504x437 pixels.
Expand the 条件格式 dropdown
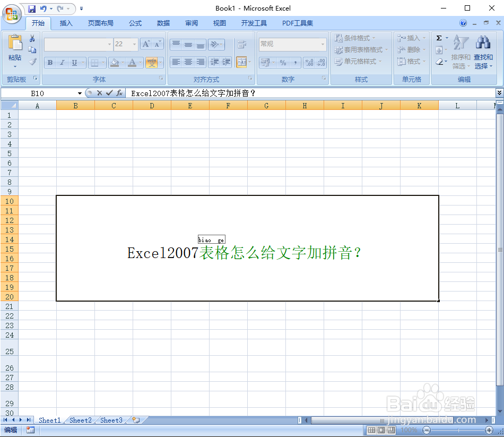374,38
